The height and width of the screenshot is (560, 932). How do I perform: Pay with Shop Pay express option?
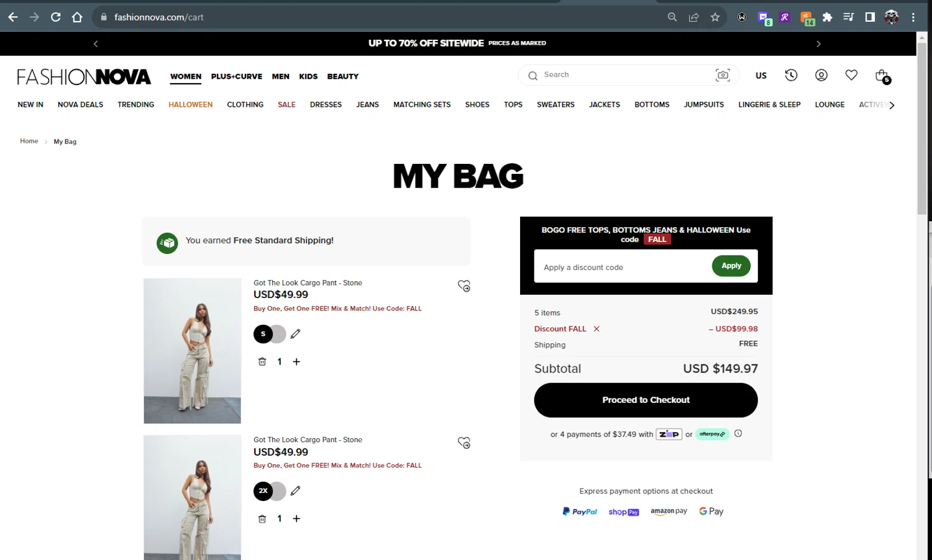pyautogui.click(x=624, y=512)
